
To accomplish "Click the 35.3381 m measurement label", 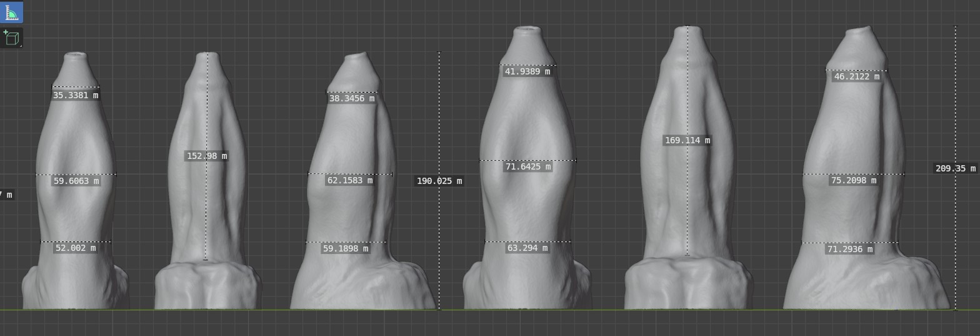I will tap(76, 96).
